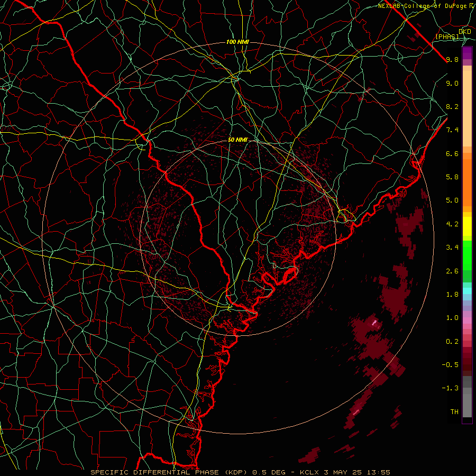Screen dimensions: 476x476
Task: Select the yellow segment of the color bar
Action: (x=467, y=226)
